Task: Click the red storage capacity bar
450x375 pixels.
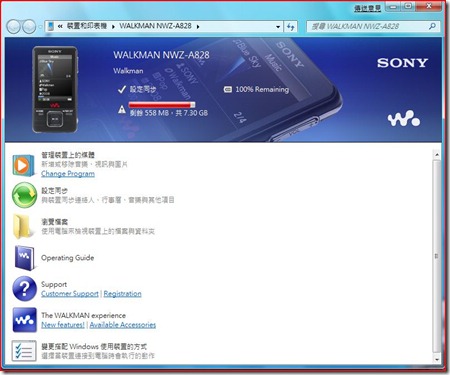Action: (162, 105)
